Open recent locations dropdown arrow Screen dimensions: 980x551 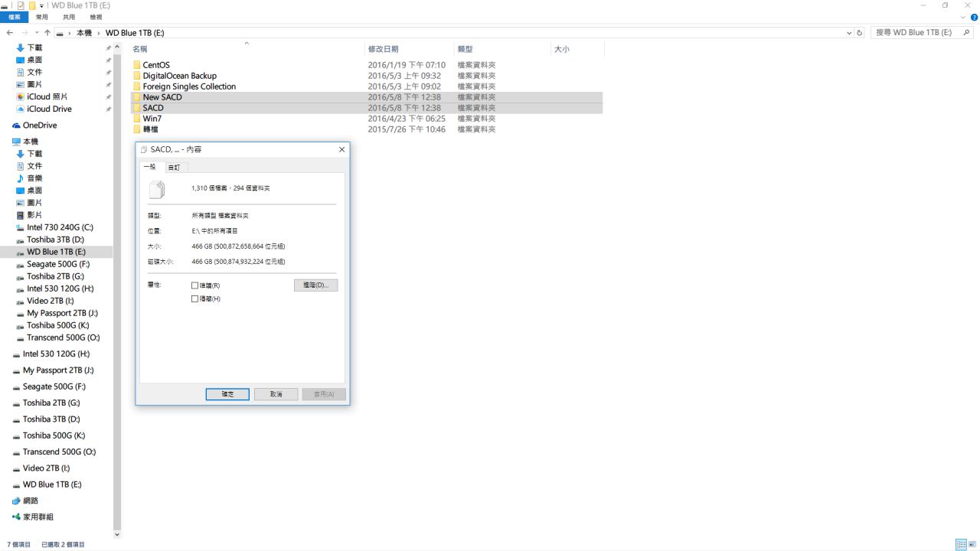(x=35, y=33)
